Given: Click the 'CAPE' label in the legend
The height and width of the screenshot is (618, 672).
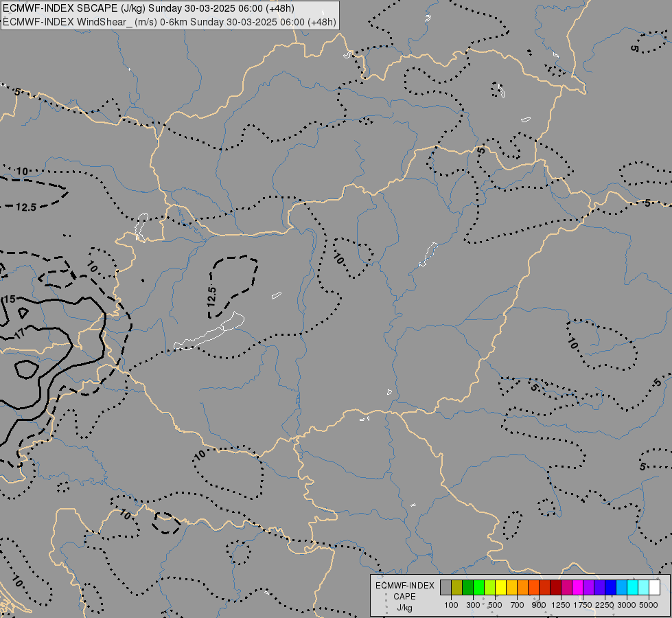Looking at the screenshot, I should click(x=404, y=597).
